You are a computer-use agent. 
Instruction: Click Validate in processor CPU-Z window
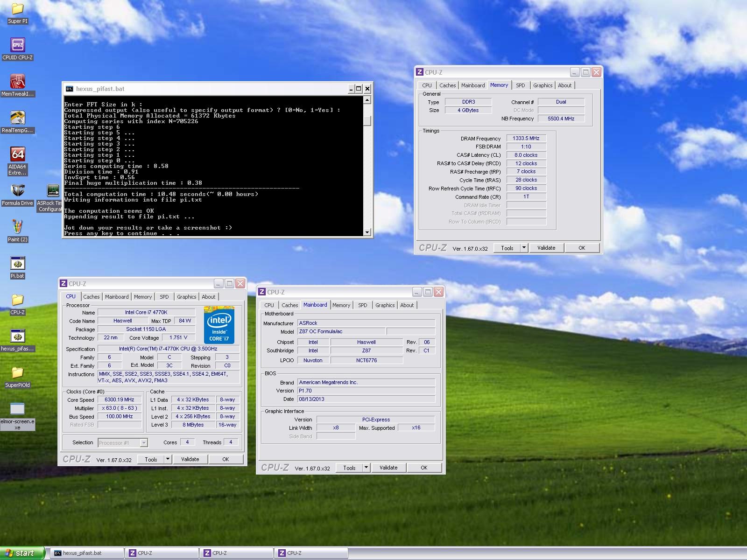click(190, 459)
